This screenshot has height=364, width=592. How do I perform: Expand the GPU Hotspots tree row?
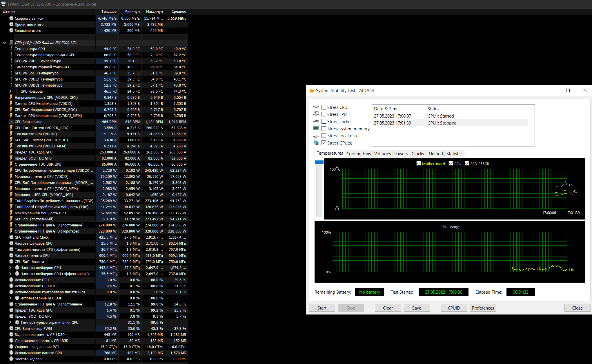[x=10, y=91]
